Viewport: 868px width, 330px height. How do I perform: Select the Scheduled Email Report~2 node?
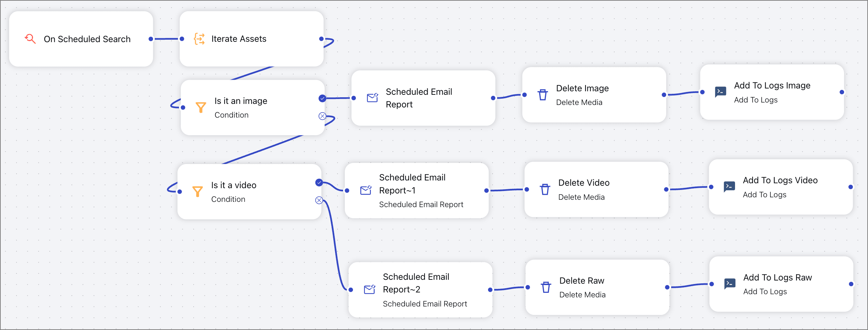[420, 290]
